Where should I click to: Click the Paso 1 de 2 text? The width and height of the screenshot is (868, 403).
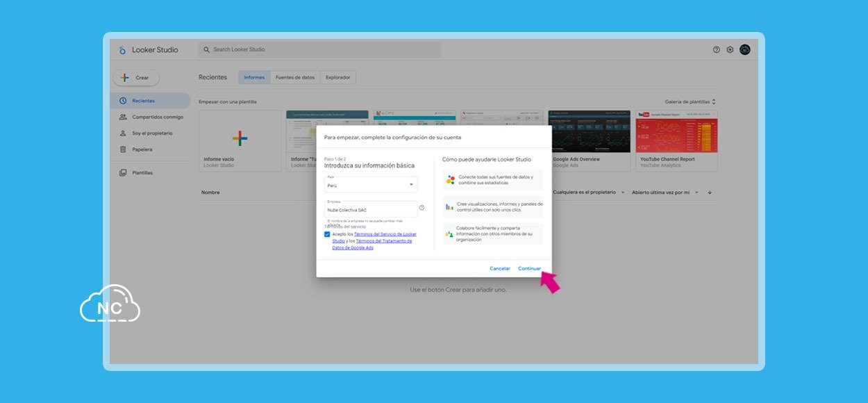(335, 159)
